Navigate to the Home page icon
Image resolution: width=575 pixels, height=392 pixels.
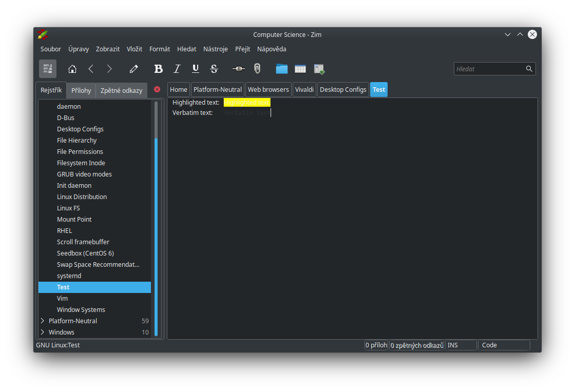pos(72,68)
